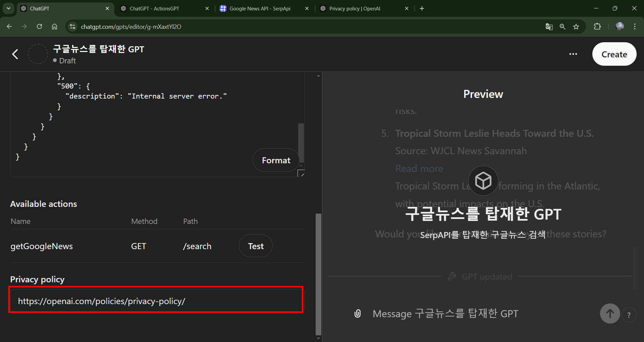644x342 pixels.
Task: Open the Chrome profile avatar
Action: [620, 26]
